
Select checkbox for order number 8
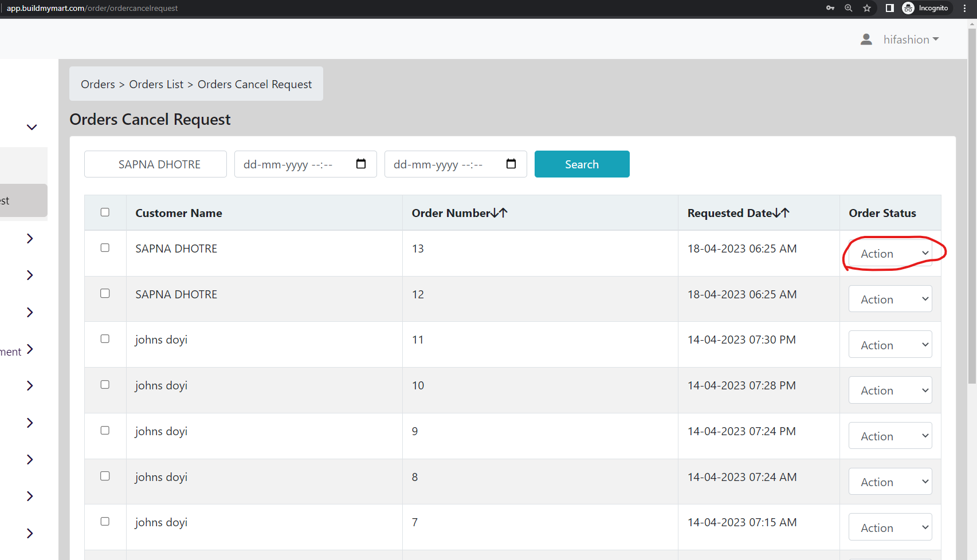pyautogui.click(x=105, y=476)
